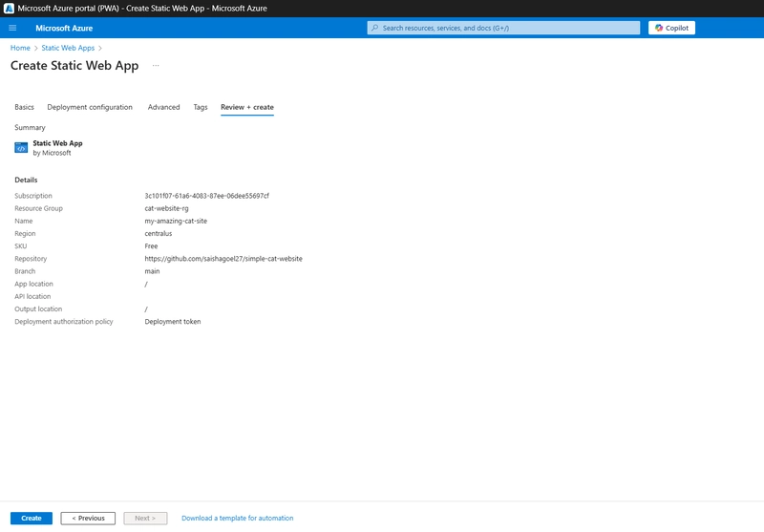Go to the Home breadcrumb
The image size is (764, 532).
click(20, 48)
